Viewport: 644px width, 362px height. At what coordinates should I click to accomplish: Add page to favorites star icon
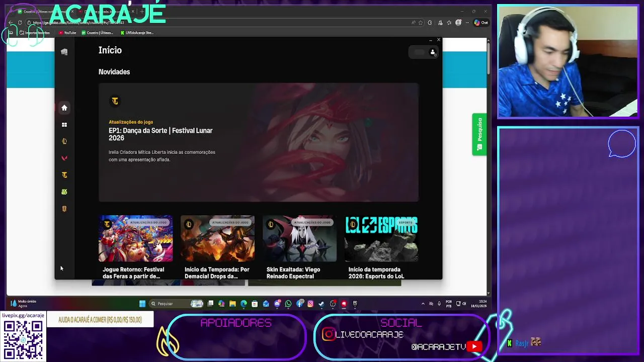pos(421,23)
